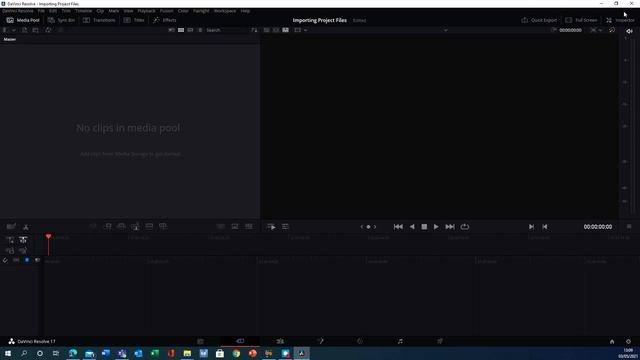Viewport: 640px width, 360px height.
Task: Stop playback
Action: 424,227
